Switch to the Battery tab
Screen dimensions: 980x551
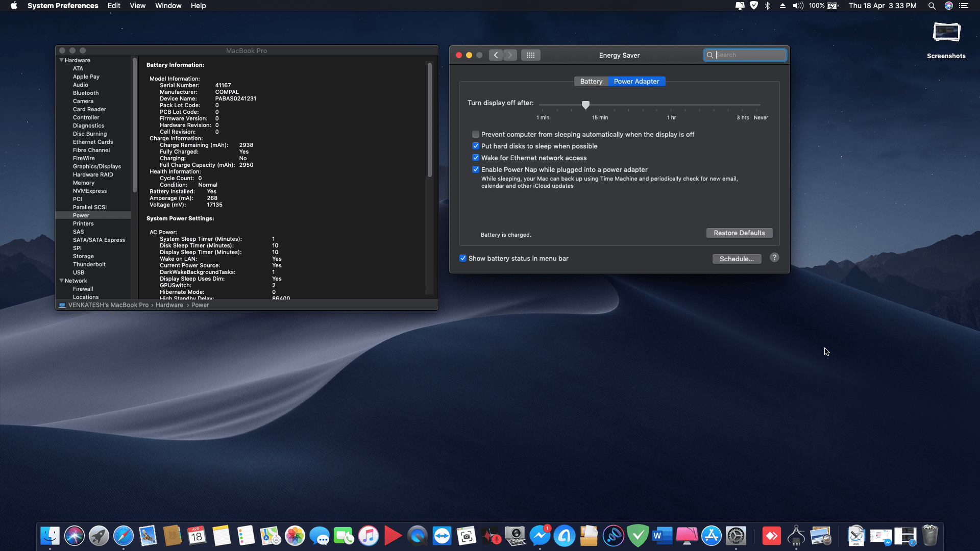click(x=591, y=82)
